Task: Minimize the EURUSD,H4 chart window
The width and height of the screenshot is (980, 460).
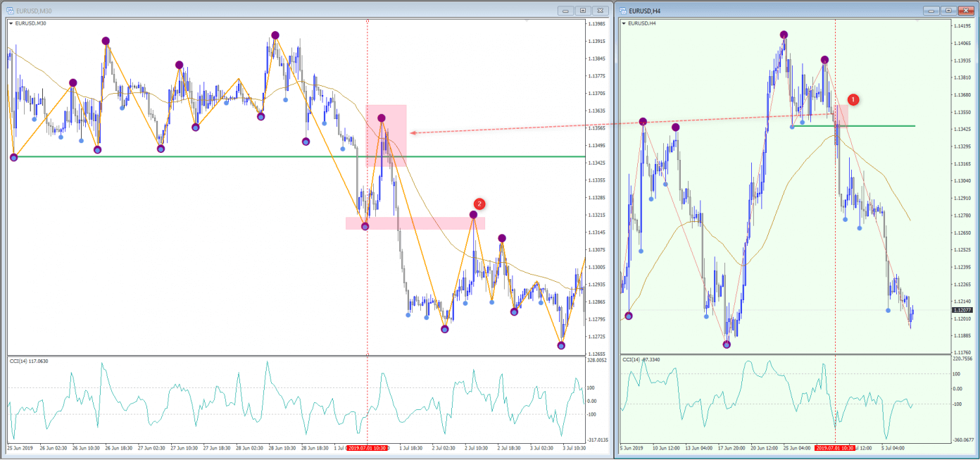Action: (931, 11)
